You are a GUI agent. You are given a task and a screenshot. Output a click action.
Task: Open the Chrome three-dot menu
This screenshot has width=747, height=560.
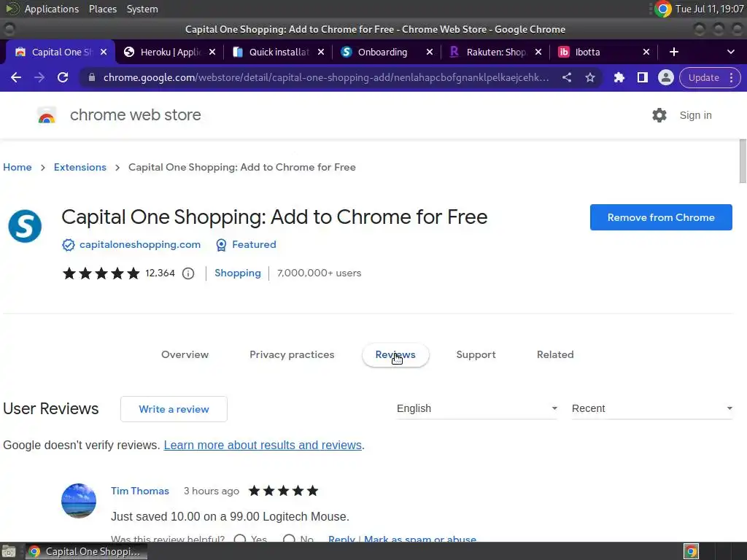pyautogui.click(x=731, y=77)
